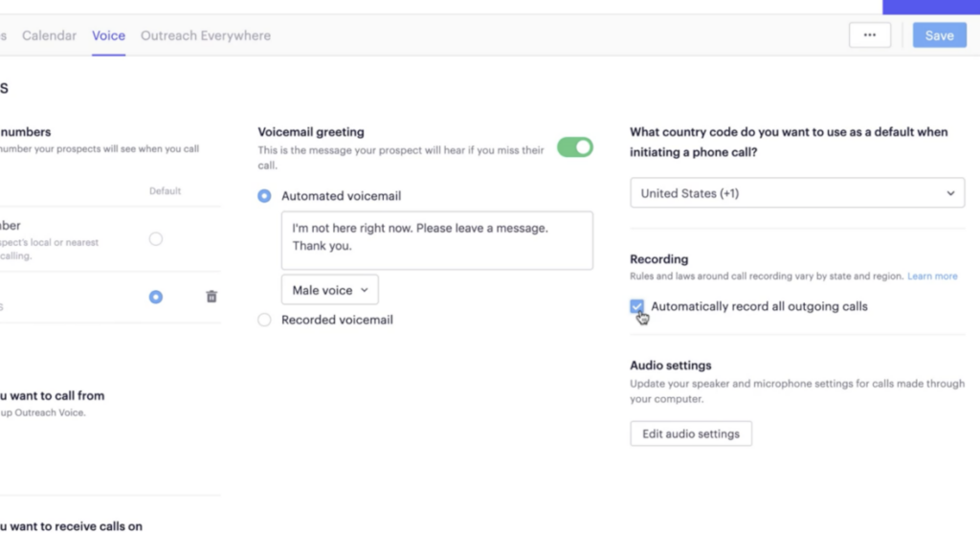Switch to the Calendar tab
The image size is (980, 555).
tap(50, 35)
